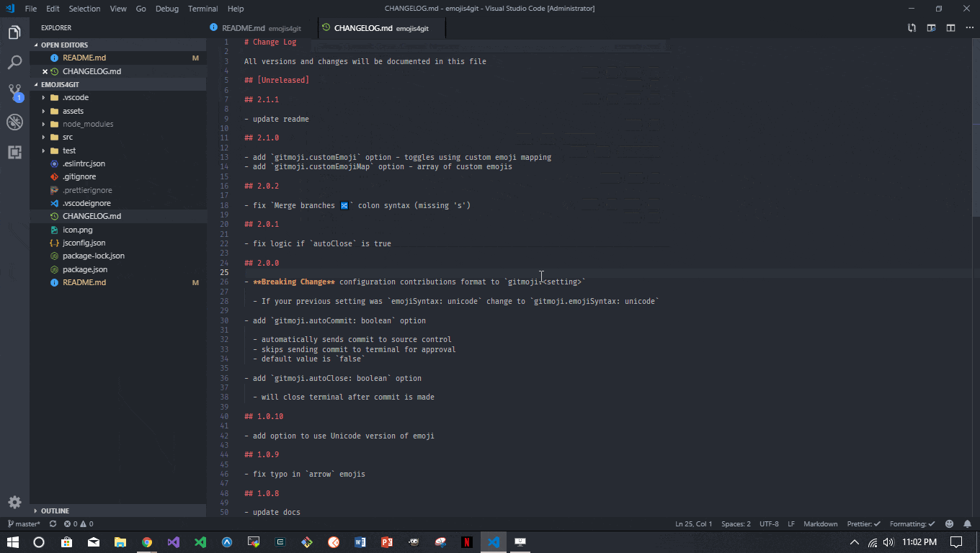The height and width of the screenshot is (553, 980).
Task: Open Markdown preview to the side
Action: (932, 28)
